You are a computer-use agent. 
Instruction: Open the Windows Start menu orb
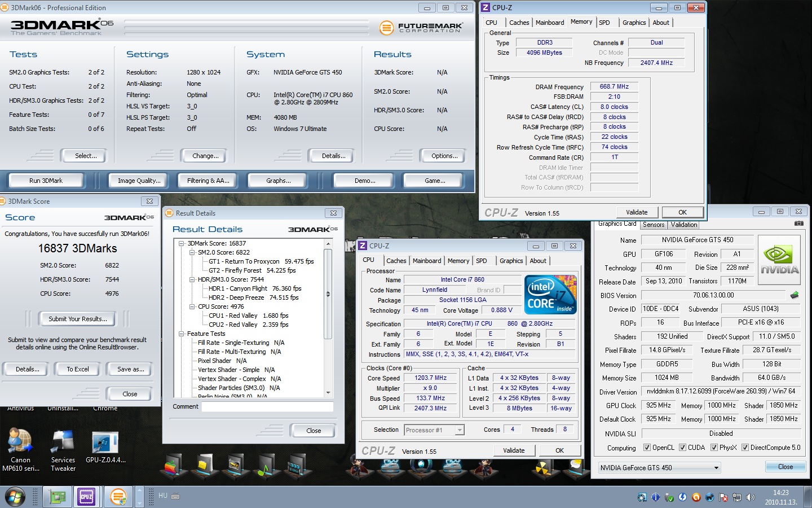(x=15, y=497)
